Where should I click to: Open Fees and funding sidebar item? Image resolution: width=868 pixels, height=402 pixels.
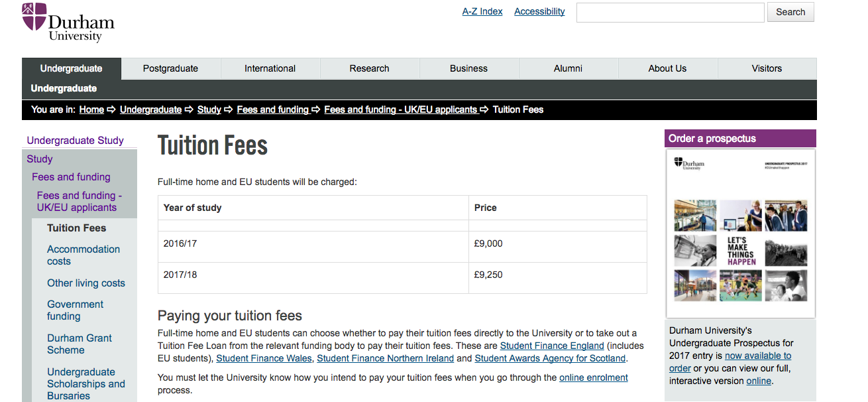click(71, 177)
